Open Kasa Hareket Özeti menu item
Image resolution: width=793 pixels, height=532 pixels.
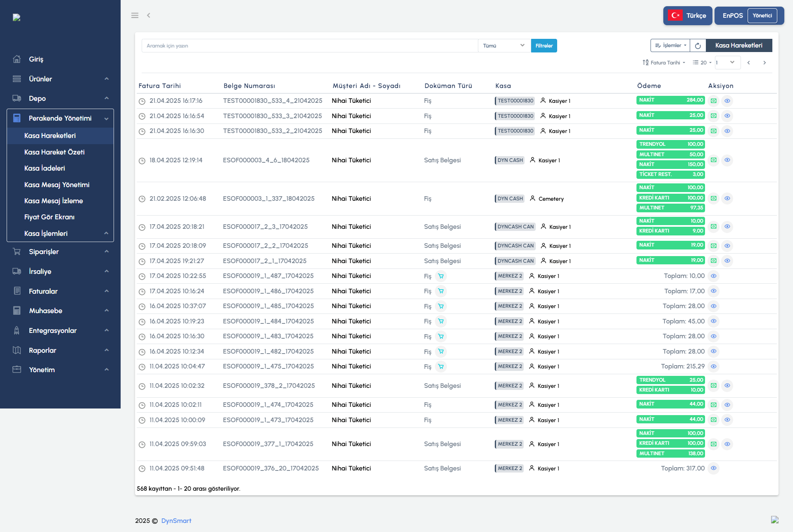coord(55,152)
